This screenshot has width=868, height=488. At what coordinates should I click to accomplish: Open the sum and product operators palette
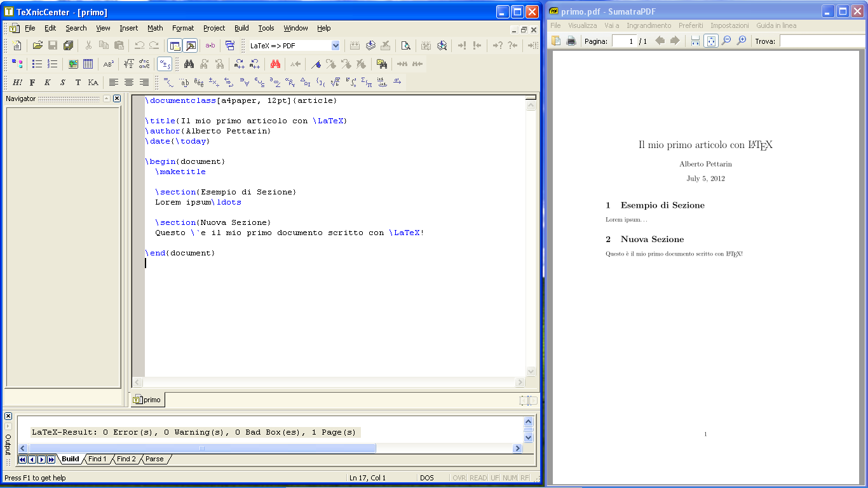[367, 82]
